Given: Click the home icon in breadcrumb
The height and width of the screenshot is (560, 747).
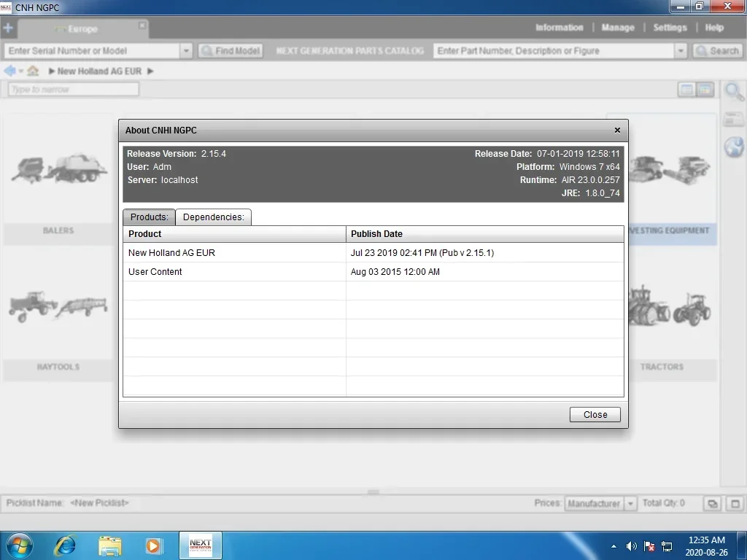Looking at the screenshot, I should click(x=33, y=71).
